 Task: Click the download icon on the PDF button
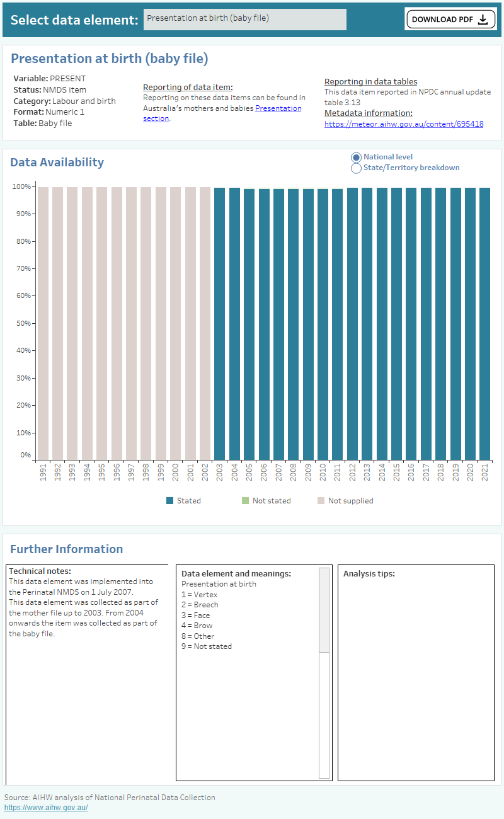pyautogui.click(x=483, y=20)
